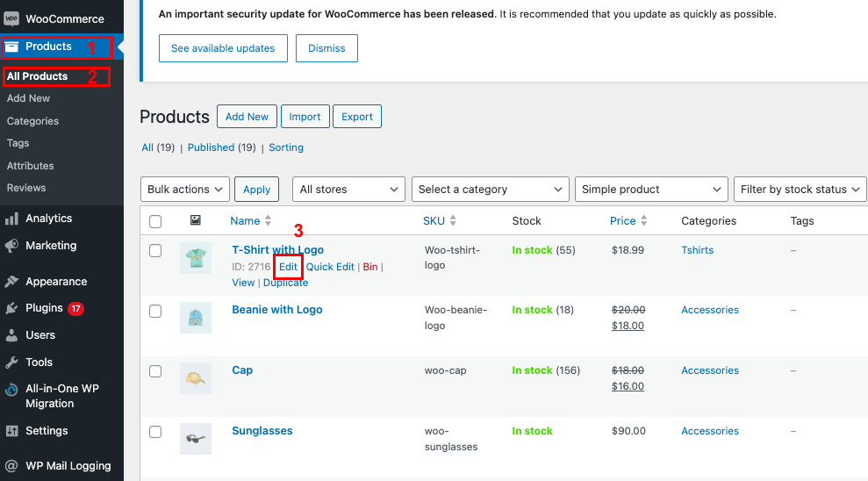Click the image column header icon
Screen dimensions: 868x481
196,220
